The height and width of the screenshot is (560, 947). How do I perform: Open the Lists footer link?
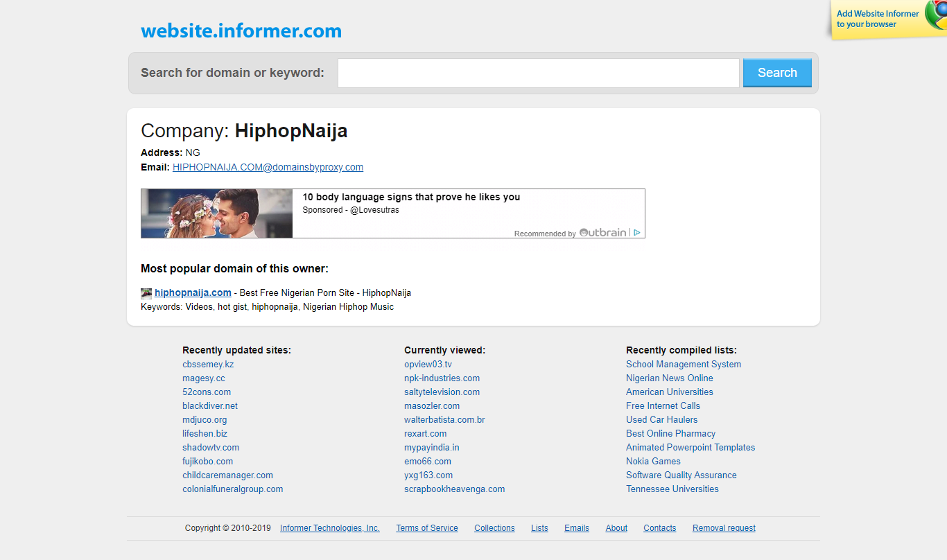tap(539, 528)
